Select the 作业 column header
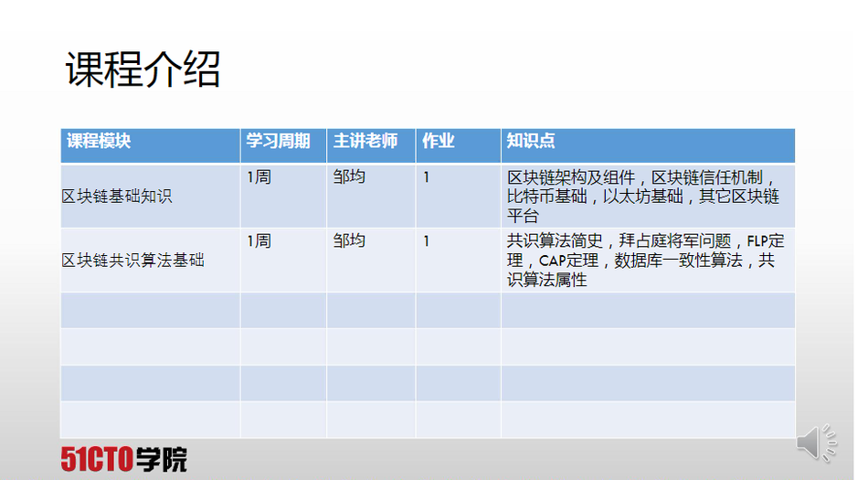This screenshot has width=868, height=480. coord(439,142)
